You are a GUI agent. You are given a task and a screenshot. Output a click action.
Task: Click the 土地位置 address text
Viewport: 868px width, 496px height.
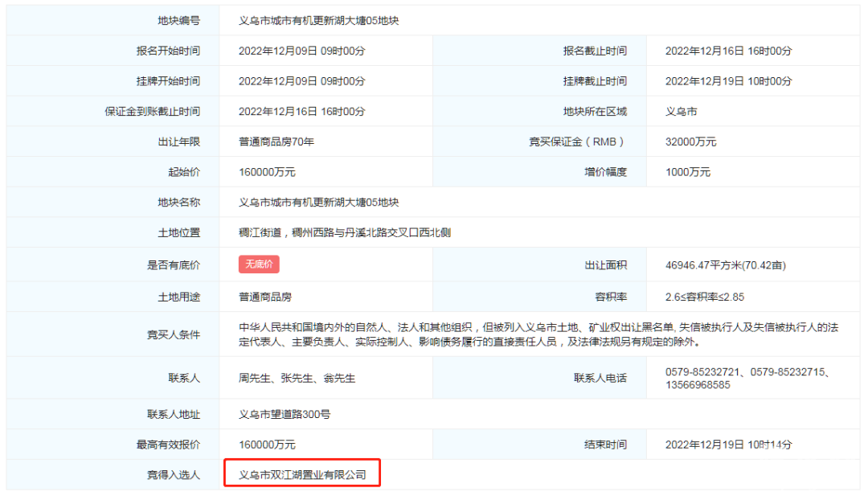(345, 233)
